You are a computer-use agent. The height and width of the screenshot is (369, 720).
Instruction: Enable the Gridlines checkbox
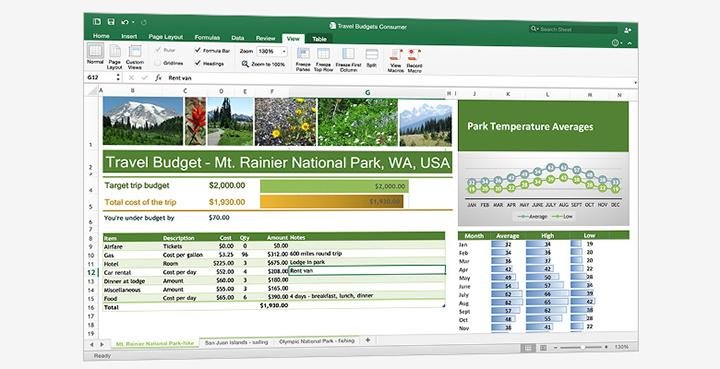pos(158,62)
